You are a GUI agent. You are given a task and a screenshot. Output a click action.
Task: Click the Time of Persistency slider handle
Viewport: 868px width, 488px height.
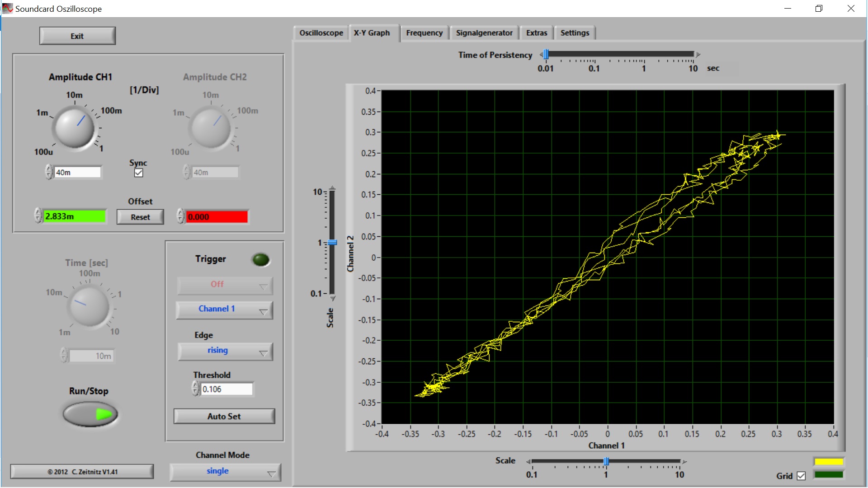546,55
